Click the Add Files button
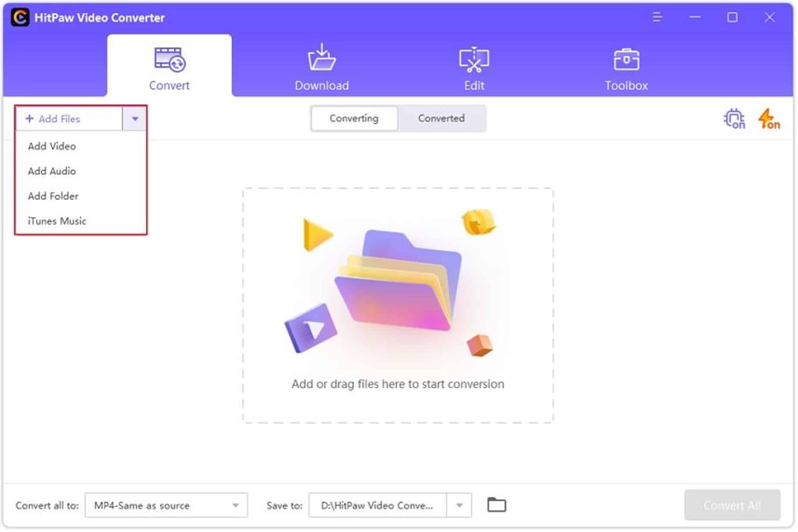Viewport: 798px width, 532px height. click(69, 119)
